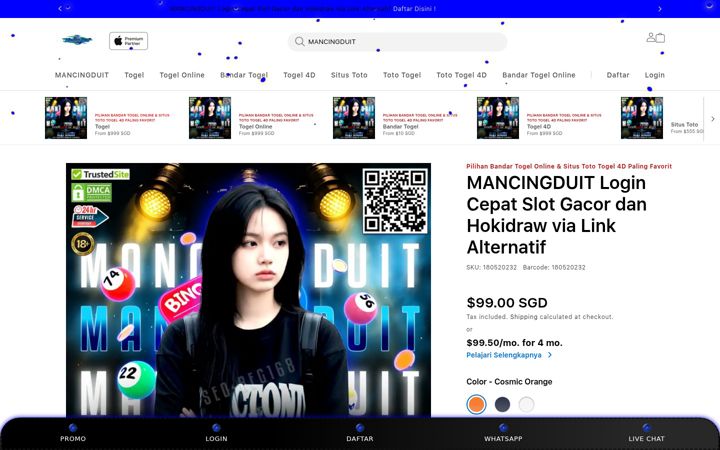This screenshot has width=720, height=450.
Task: Open Togel Online carousel card thumbnail
Action: coord(210,118)
